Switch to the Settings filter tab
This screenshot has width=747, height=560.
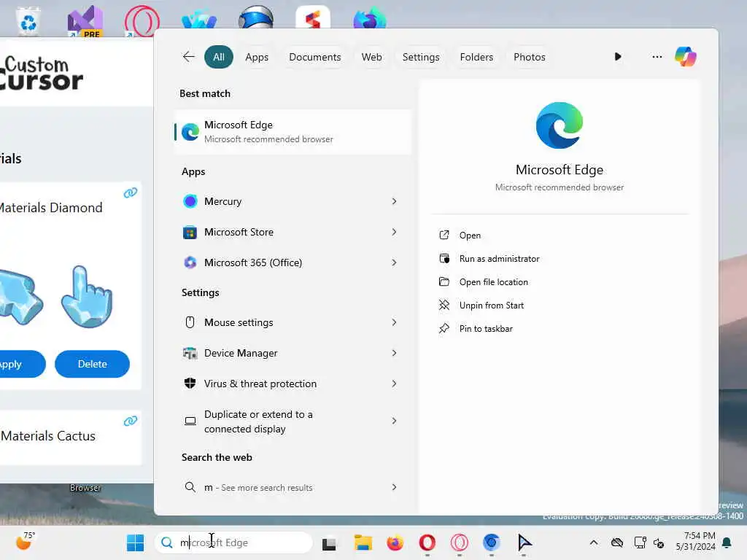[x=421, y=57]
